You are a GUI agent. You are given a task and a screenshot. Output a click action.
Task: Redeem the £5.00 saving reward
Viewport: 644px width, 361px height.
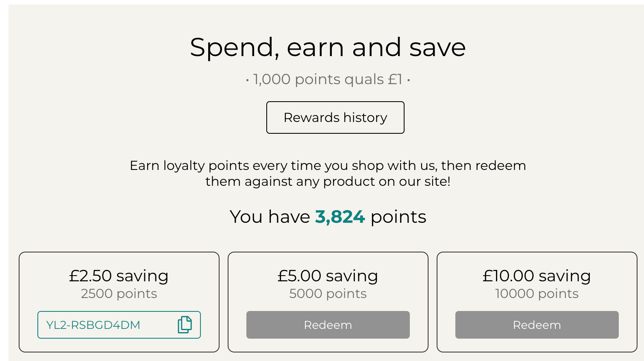click(328, 325)
